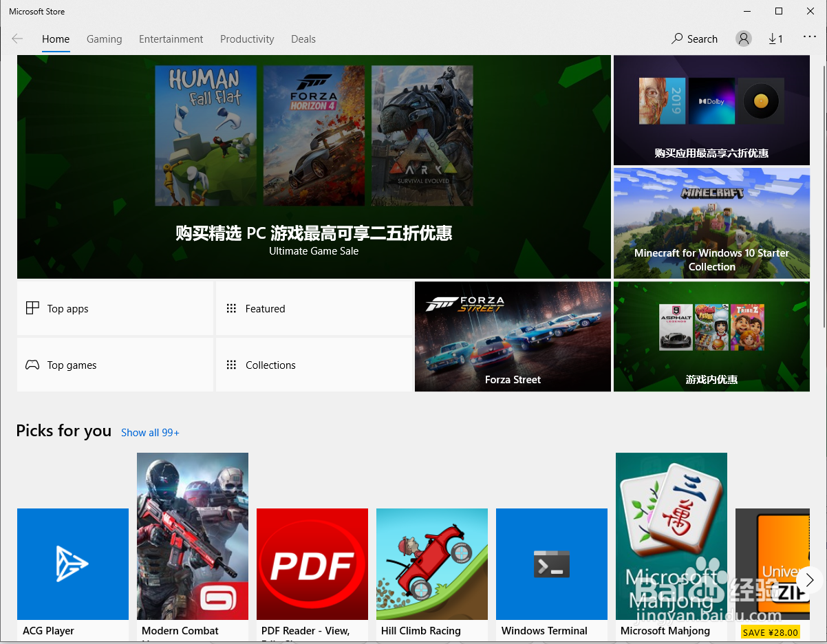The width and height of the screenshot is (827, 644).
Task: Open Hill Climb Racing app page
Action: (431, 563)
